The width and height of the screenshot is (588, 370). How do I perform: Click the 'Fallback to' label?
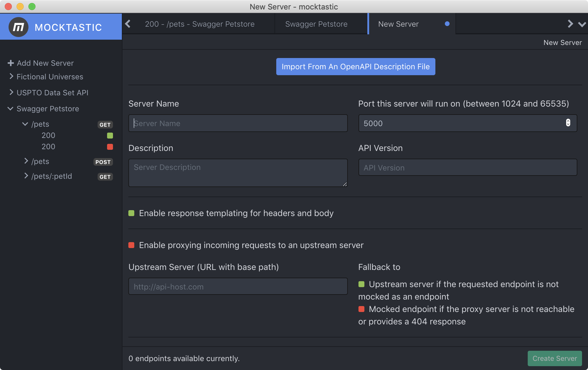379,267
